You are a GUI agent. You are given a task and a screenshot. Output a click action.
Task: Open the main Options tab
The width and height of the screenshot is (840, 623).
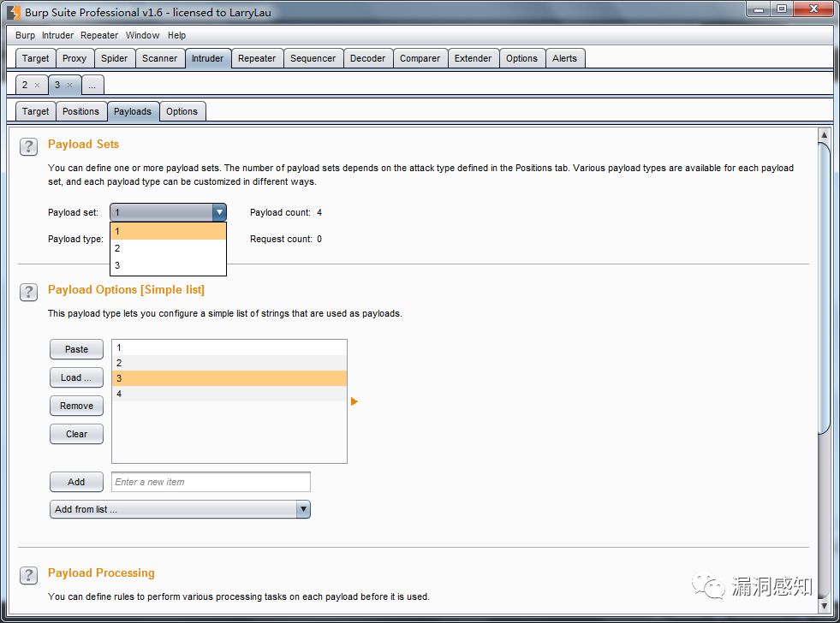pyautogui.click(x=521, y=58)
